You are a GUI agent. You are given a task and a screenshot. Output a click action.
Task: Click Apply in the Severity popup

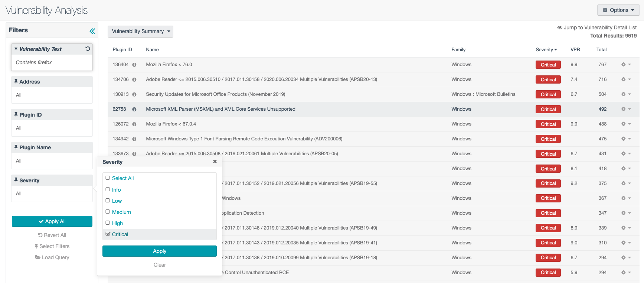tap(159, 251)
